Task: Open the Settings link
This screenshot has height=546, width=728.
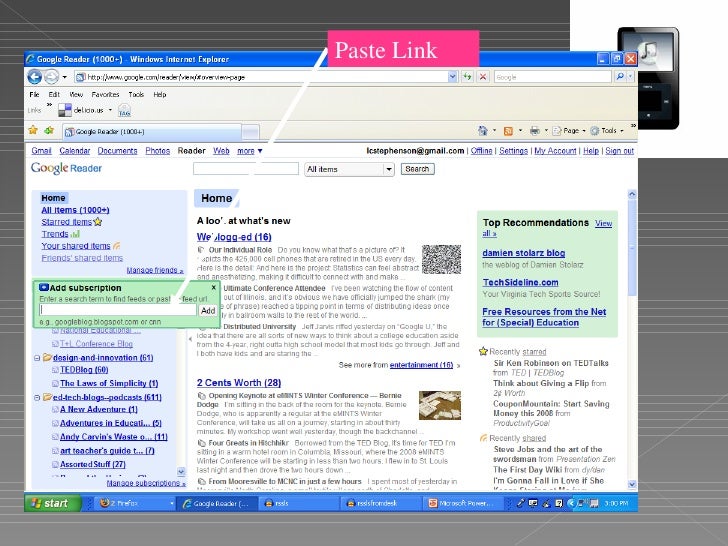Action: (x=514, y=151)
